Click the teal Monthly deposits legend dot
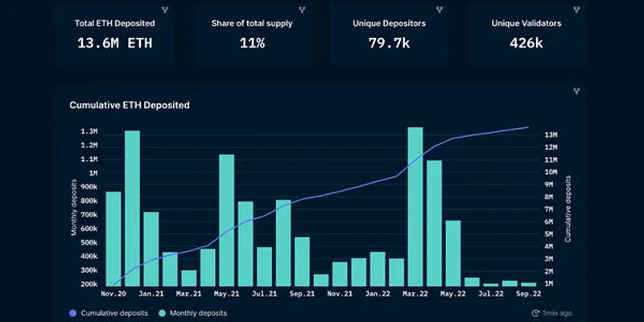644x322 pixels. 162,313
